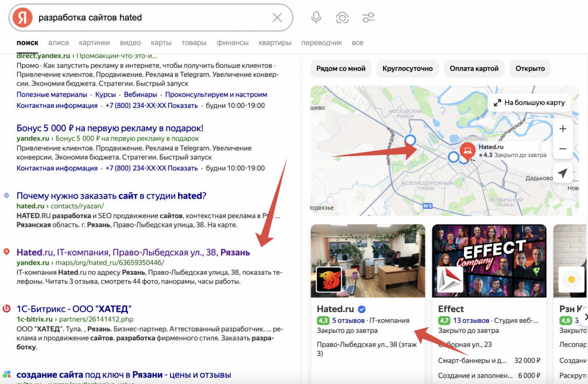The image size is (588, 384).
Task: Enable the Оплата картой filter
Action: click(x=474, y=68)
